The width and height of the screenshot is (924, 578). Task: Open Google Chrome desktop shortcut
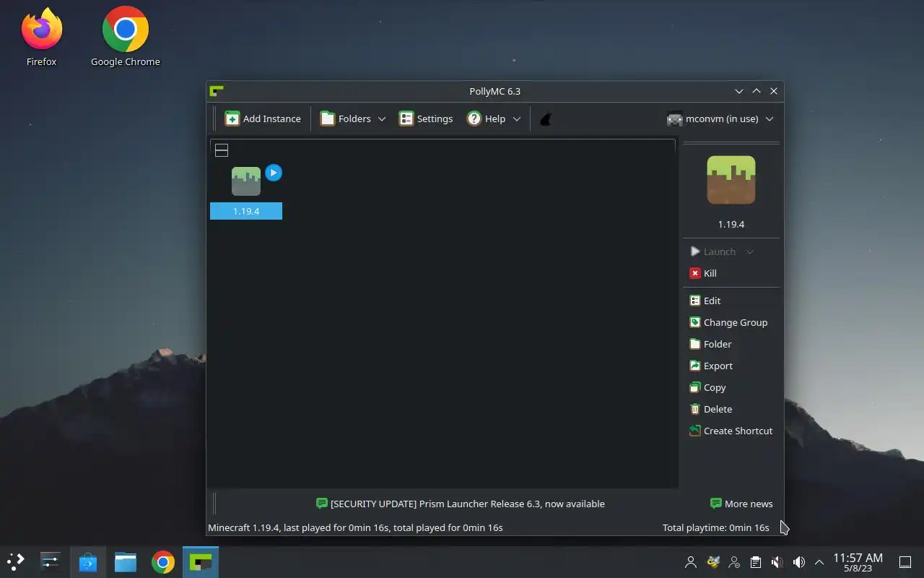coord(126,38)
